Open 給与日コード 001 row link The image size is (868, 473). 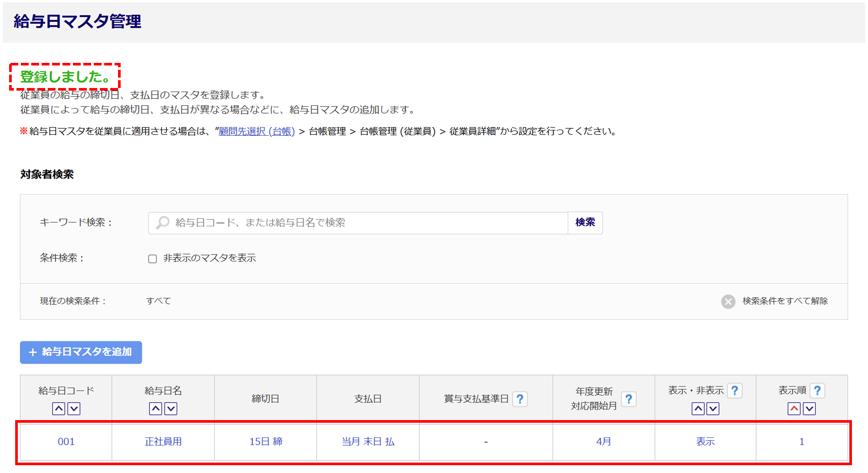[66, 441]
